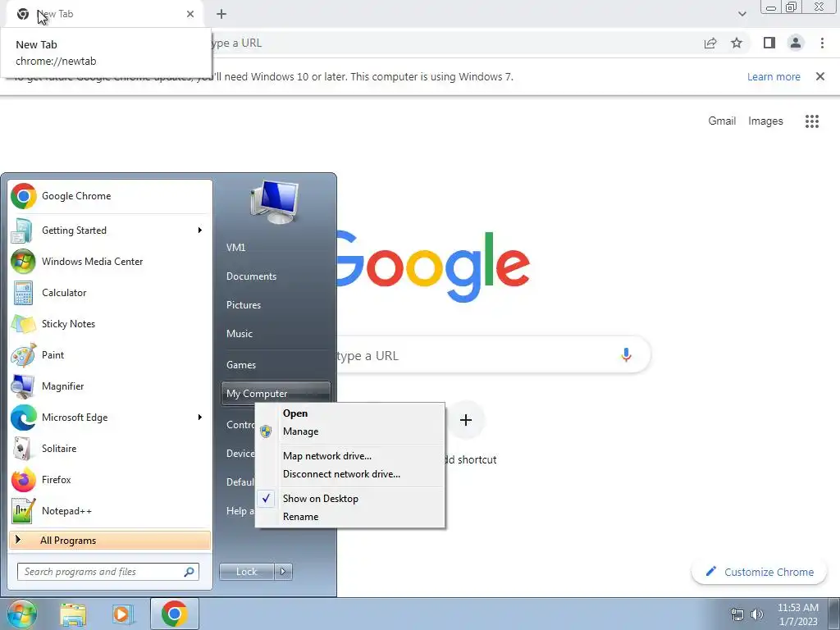This screenshot has height=630, width=840.
Task: Open the Chrome side panel
Action: point(769,43)
